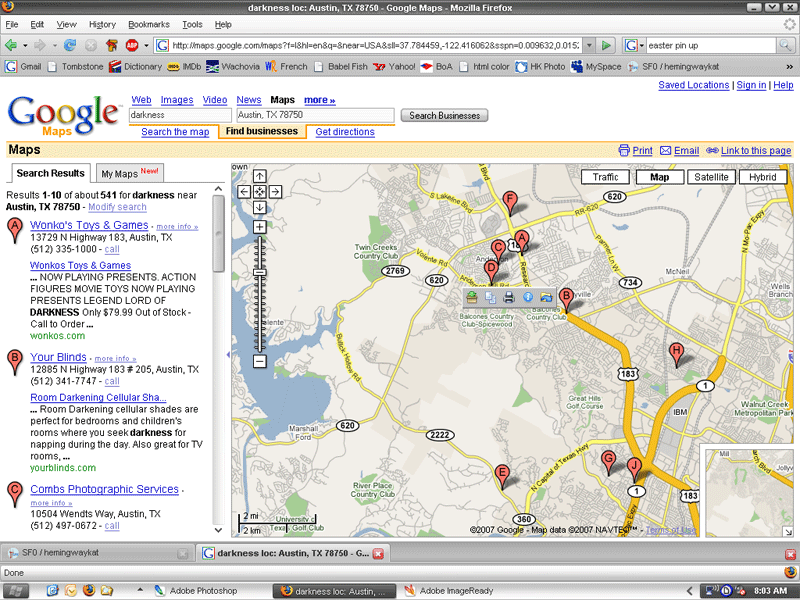Open the bookmarks toolbar overflow chevron

point(790,67)
